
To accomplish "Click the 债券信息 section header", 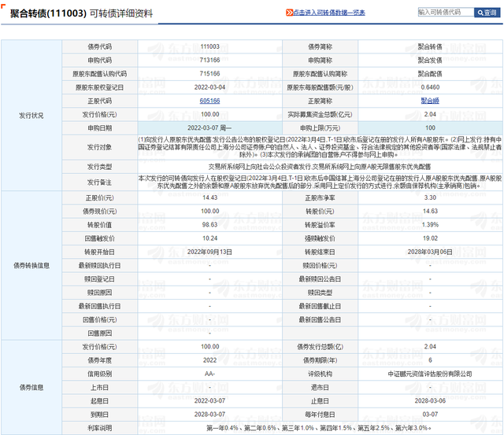I will [31, 387].
